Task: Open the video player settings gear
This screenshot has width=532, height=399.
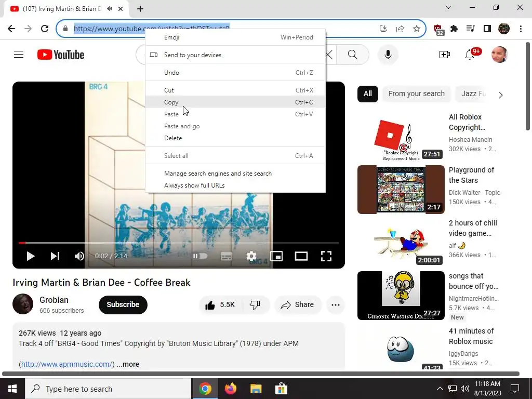Action: (251, 256)
